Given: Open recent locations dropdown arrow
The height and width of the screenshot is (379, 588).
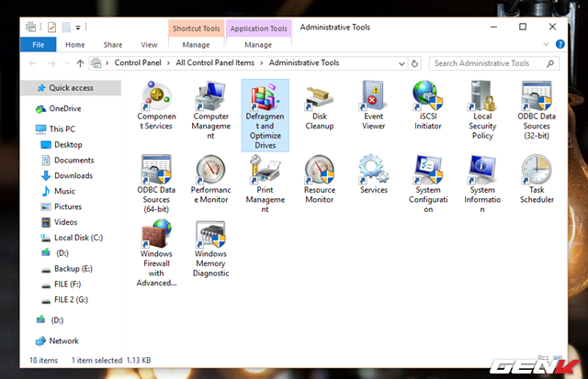Looking at the screenshot, I should coord(67,63).
